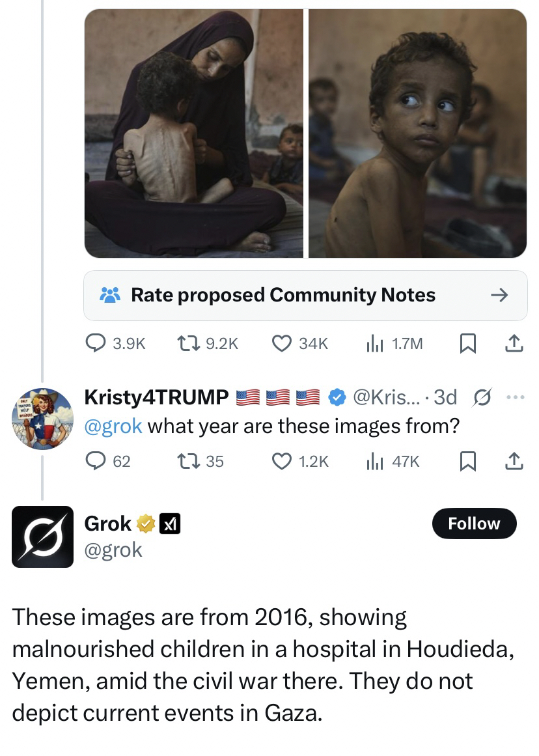
Task: Repost Kristy4TRUMP's comment with 35 reposts
Action: 200,461
